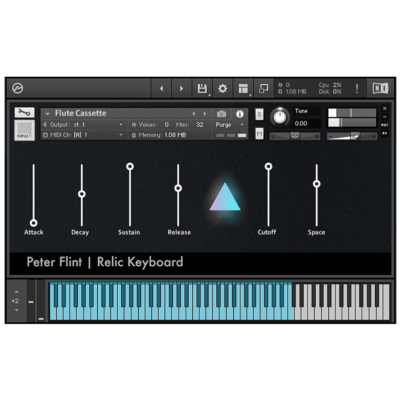Click the Kontakt logo icon in header

tap(17, 88)
